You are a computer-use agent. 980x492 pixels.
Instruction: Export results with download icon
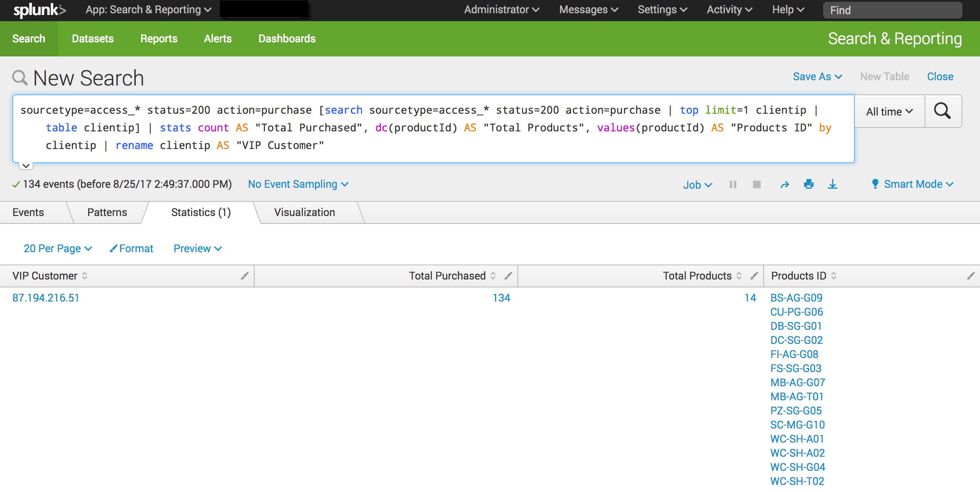coord(832,184)
